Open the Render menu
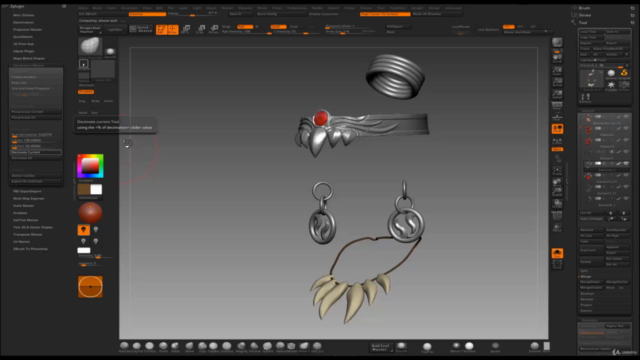The height and width of the screenshot is (360, 640). pos(317,8)
